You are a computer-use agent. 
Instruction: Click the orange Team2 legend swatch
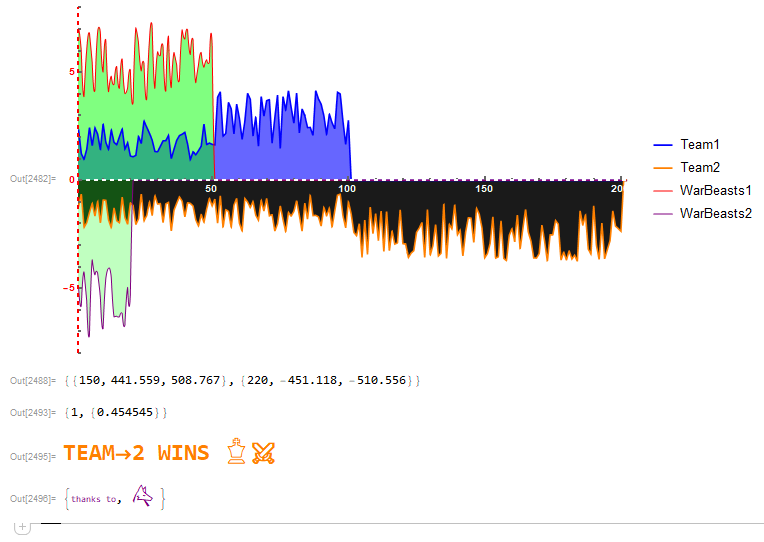point(663,168)
